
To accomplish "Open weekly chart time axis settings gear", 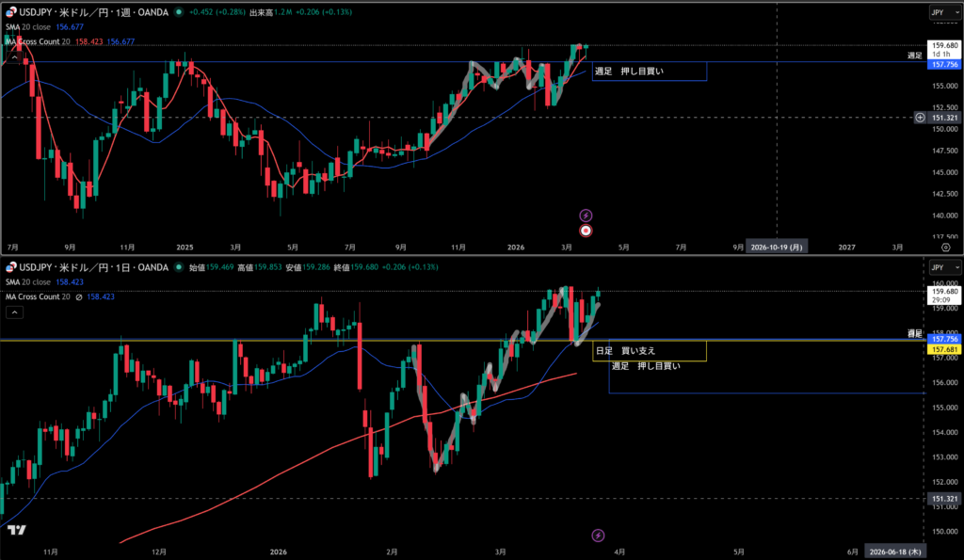I will (945, 247).
